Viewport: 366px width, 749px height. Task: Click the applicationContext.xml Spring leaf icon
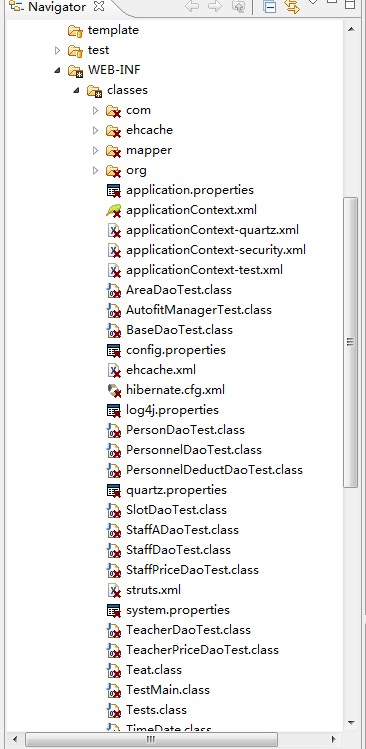point(113,210)
